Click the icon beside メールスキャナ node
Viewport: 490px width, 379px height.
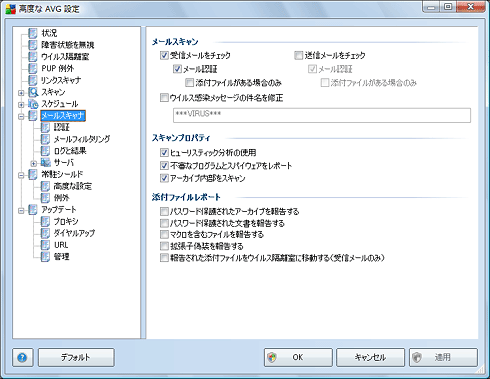[x=33, y=116]
